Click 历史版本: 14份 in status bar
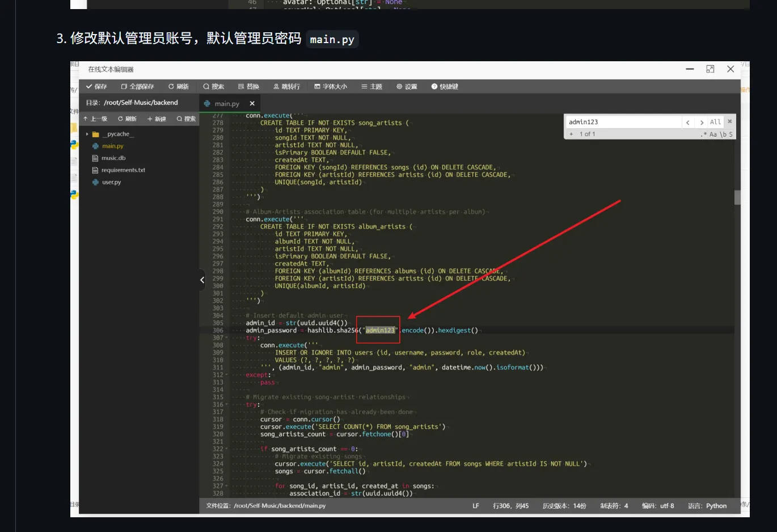The height and width of the screenshot is (532, 777). coord(564,506)
